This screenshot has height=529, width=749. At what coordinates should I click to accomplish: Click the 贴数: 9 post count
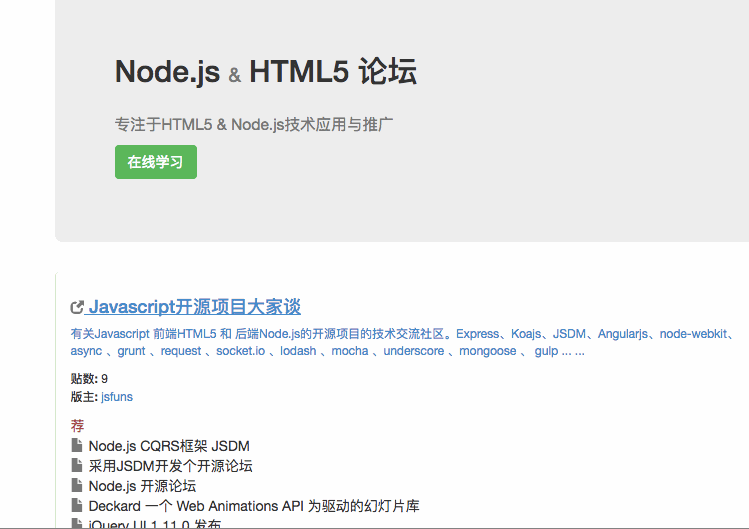89,378
